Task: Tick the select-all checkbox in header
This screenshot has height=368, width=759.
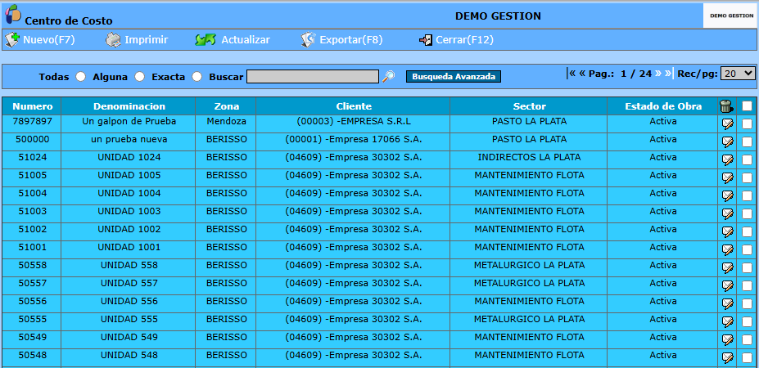Action: 747,107
